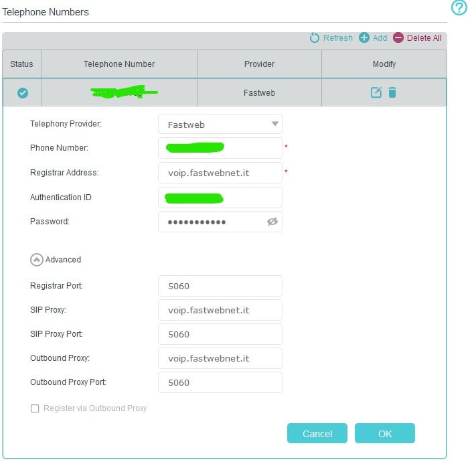Click the Add plus icon
Screen dimensions: 476x468
coord(364,38)
